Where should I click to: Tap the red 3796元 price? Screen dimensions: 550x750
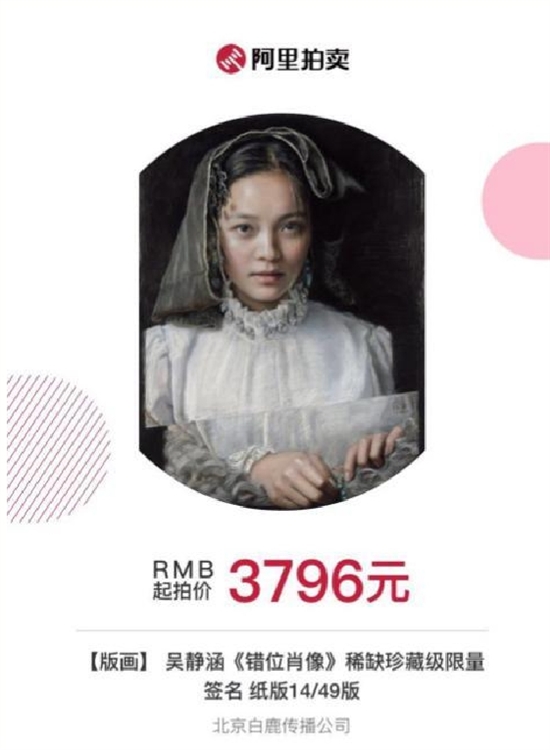click(x=319, y=582)
